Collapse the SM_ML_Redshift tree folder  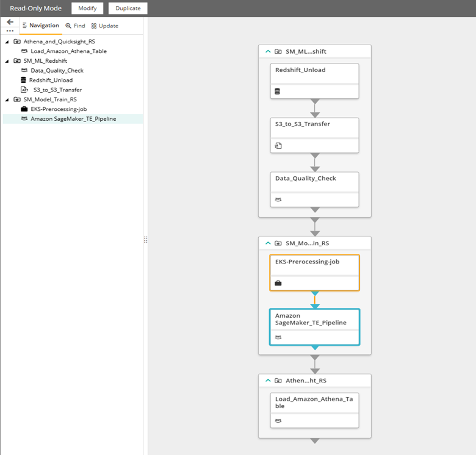coord(7,61)
